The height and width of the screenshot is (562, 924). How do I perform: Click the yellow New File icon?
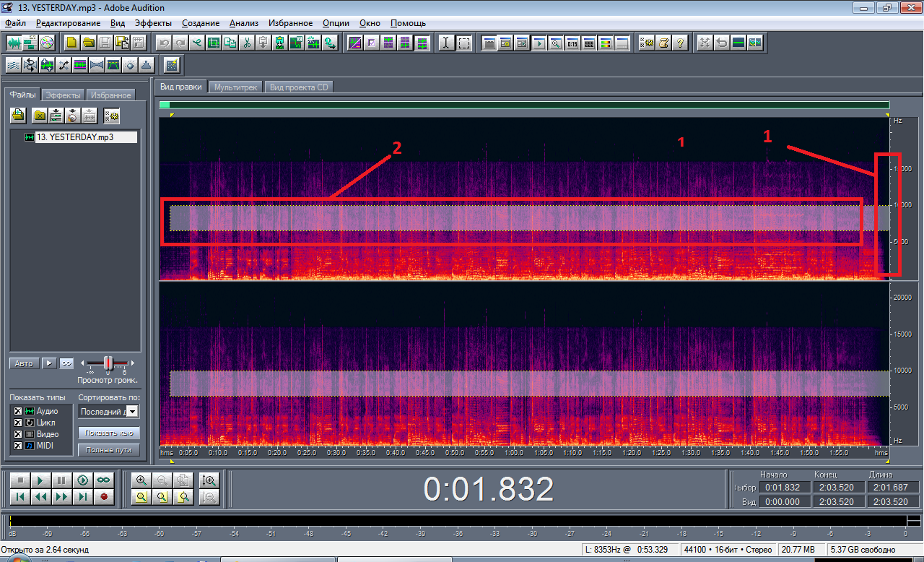pyautogui.click(x=71, y=43)
